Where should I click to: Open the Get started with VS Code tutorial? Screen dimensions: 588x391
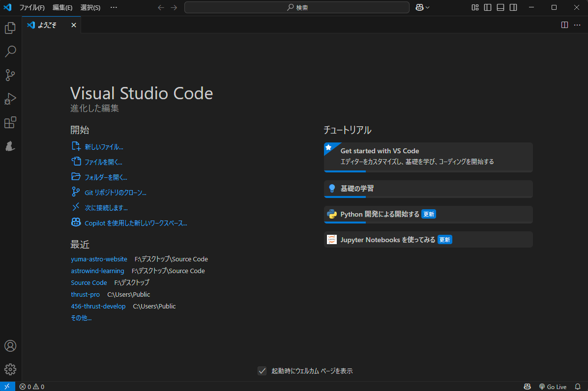(428, 157)
